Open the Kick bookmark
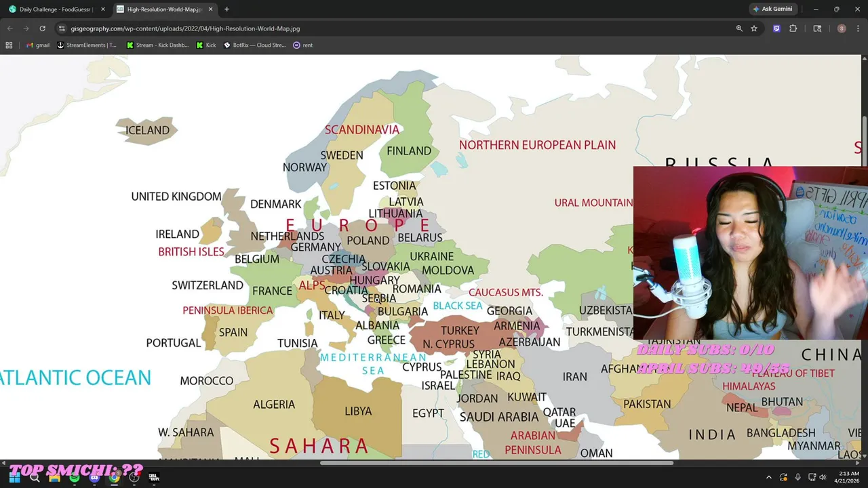This screenshot has height=488, width=868. (x=206, y=45)
